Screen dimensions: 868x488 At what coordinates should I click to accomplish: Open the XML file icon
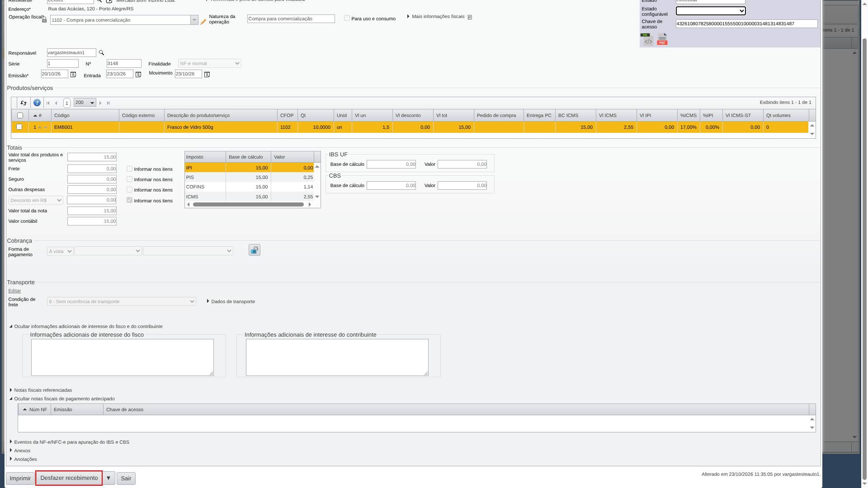pyautogui.click(x=647, y=39)
